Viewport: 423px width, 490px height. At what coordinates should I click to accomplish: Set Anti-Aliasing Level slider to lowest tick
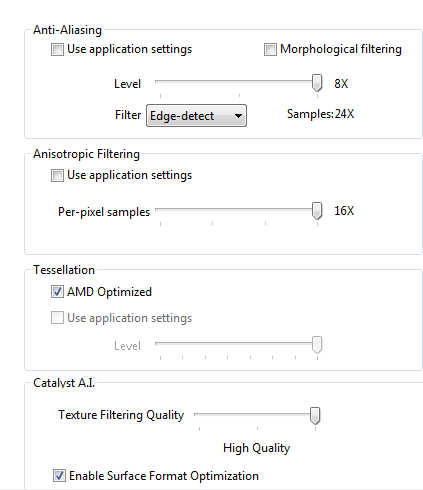[x=161, y=81]
